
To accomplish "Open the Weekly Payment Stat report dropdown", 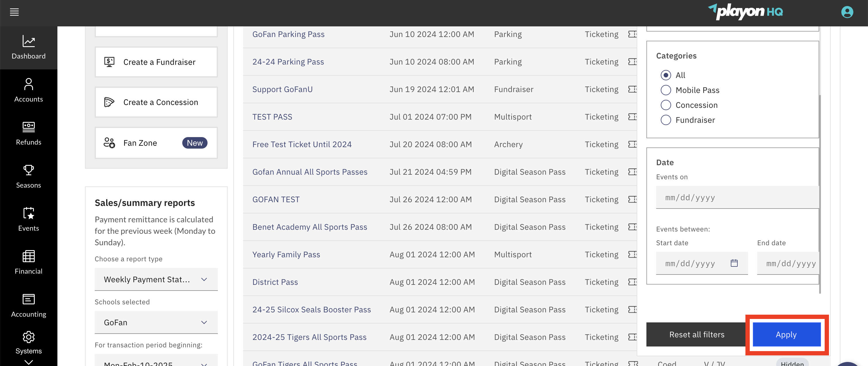I will (156, 279).
